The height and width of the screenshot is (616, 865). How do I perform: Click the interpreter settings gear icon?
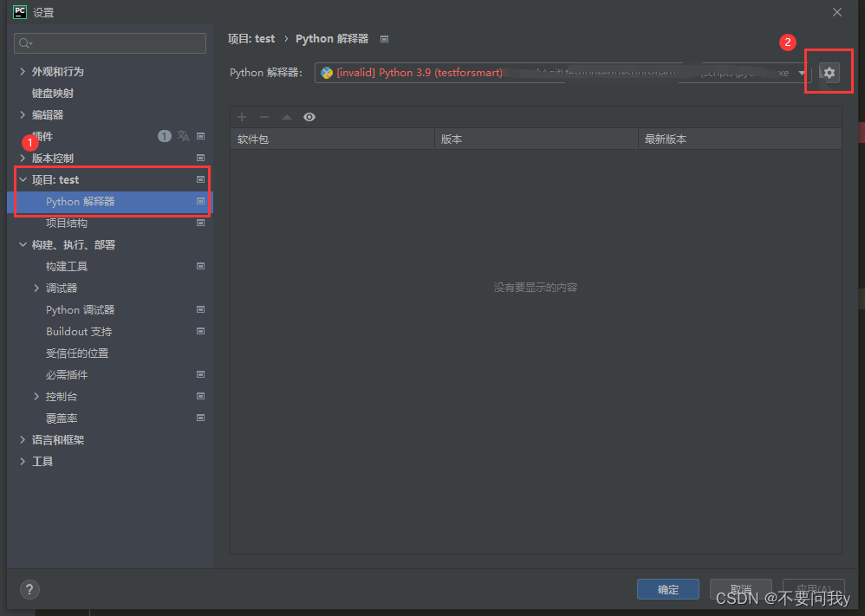coord(829,73)
